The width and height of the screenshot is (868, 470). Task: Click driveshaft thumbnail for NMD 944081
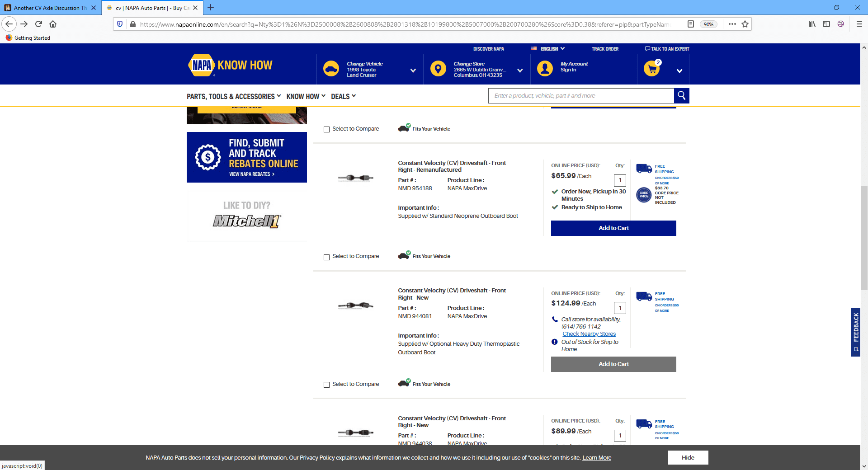pos(356,305)
